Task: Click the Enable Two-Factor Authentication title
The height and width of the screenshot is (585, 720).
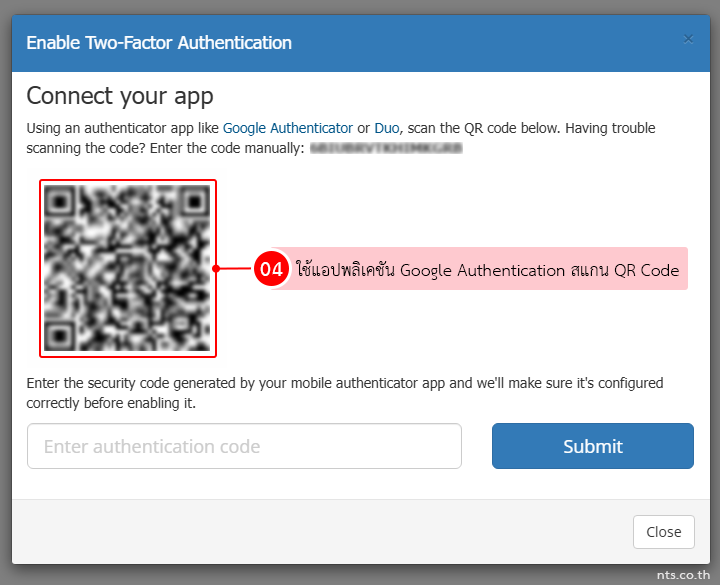Action: pyautogui.click(x=159, y=43)
